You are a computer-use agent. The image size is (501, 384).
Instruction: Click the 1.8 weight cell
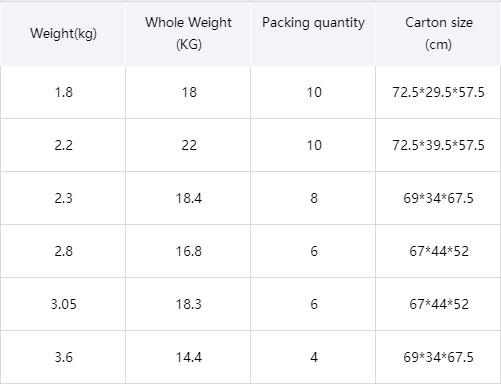pos(63,92)
